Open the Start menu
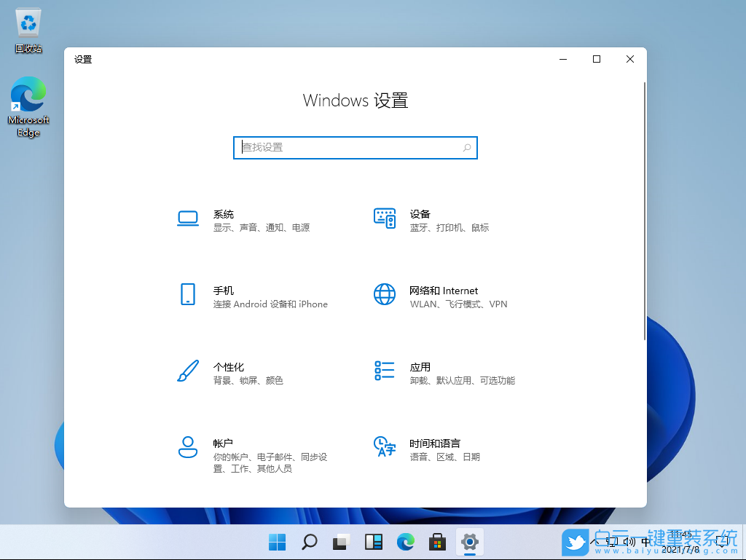The width and height of the screenshot is (746, 560). coord(277,543)
